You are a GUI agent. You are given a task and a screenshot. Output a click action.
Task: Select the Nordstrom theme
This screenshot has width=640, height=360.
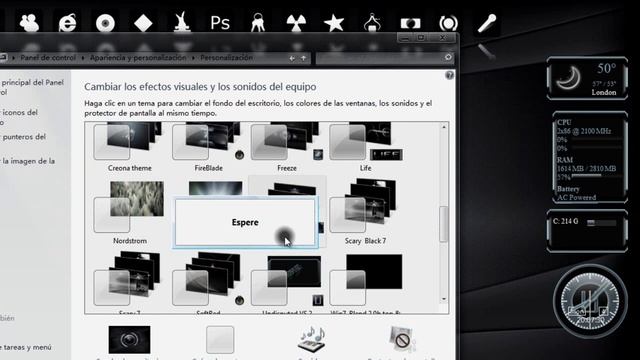tap(129, 213)
